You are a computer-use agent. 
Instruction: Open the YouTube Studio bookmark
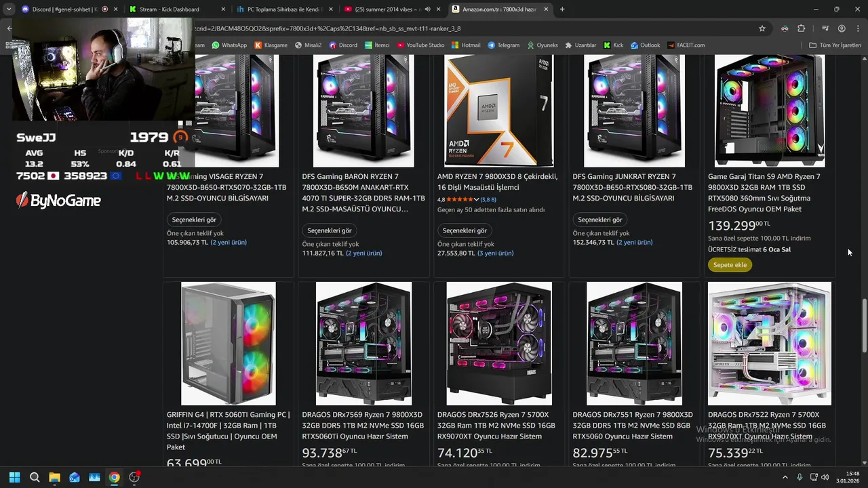(x=420, y=45)
